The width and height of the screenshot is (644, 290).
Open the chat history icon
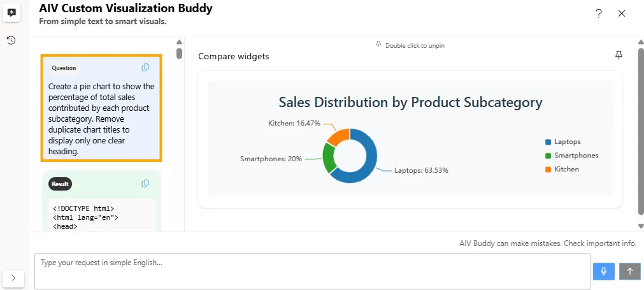(x=11, y=40)
